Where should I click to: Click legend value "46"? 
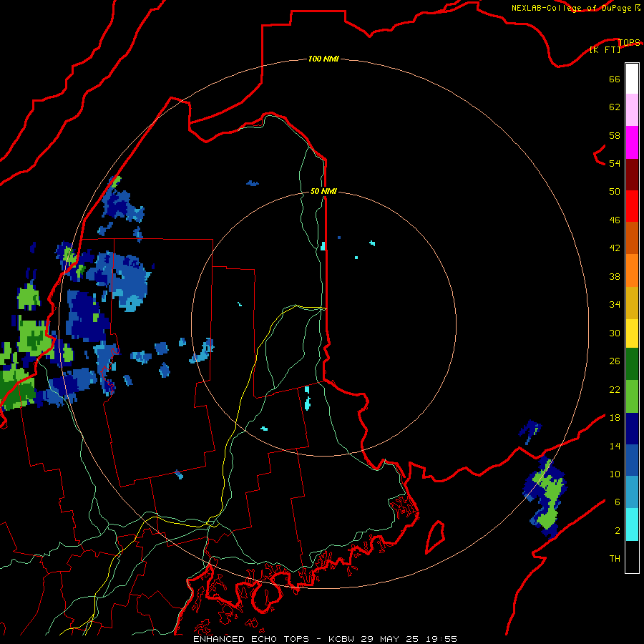[615, 220]
